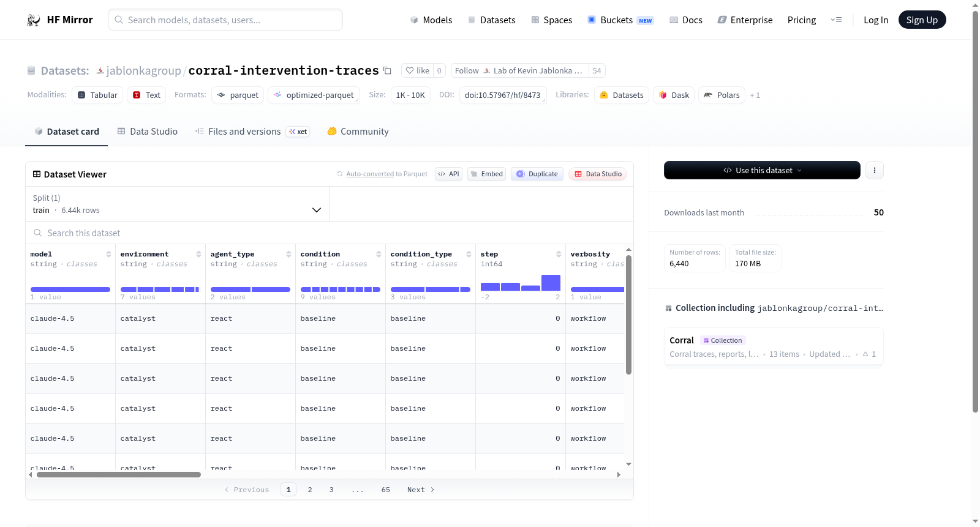Image resolution: width=980 pixels, height=527 pixels.
Task: Expand the Use this dataset dropdown
Action: (762, 170)
